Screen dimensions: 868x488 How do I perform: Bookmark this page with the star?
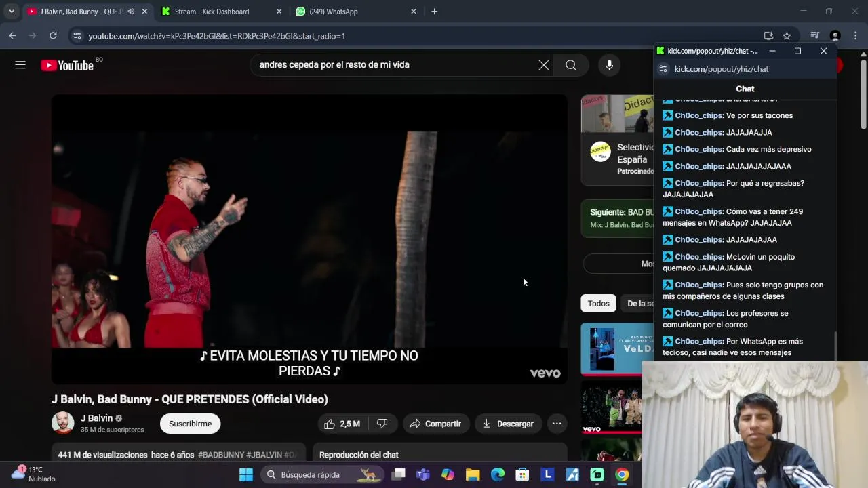(x=787, y=36)
